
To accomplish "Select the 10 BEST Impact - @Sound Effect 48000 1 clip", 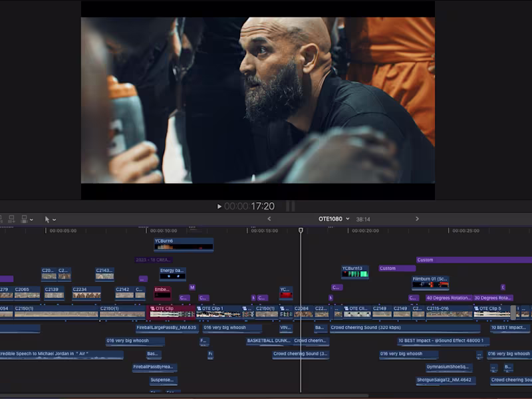I will (443, 341).
